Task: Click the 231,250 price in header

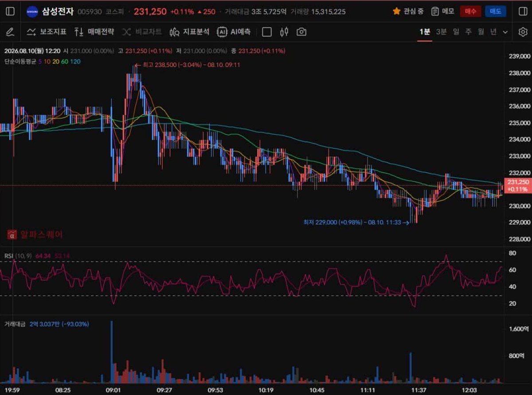Action: [150, 12]
